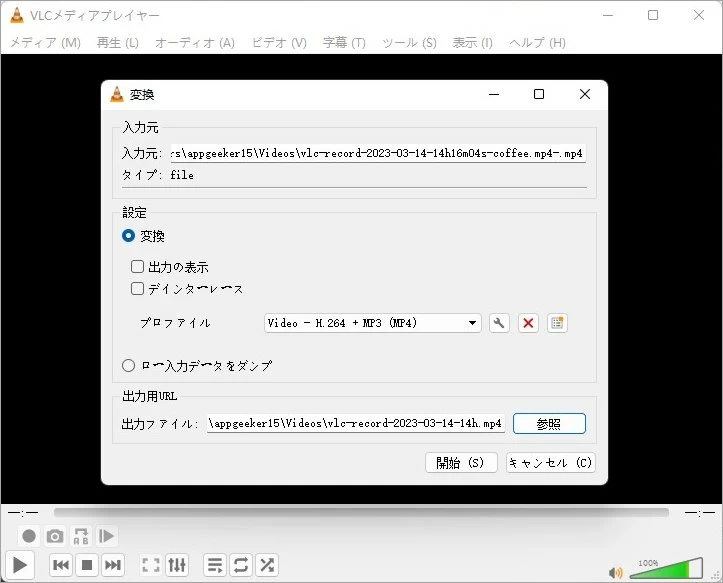Maximize the VLC main window
The height and width of the screenshot is (583, 723).
tap(653, 15)
